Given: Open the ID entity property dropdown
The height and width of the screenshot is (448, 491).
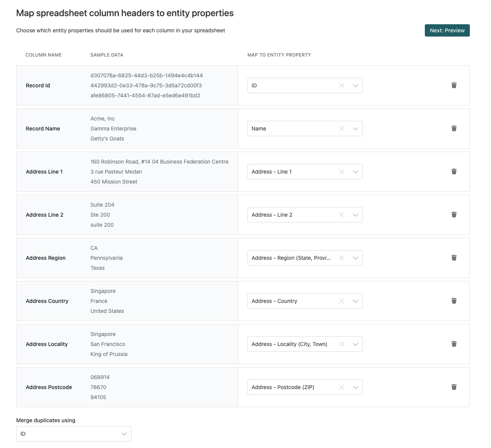Looking at the screenshot, I should point(355,85).
